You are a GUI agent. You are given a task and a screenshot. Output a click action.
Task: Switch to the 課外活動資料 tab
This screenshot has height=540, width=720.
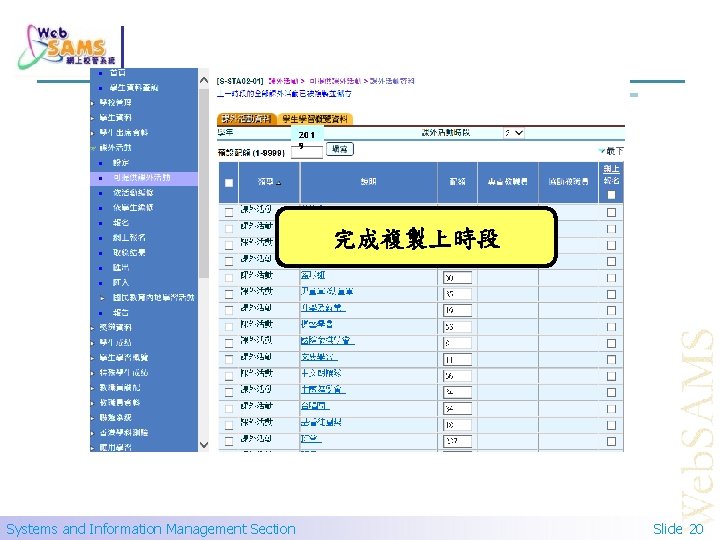[246, 119]
